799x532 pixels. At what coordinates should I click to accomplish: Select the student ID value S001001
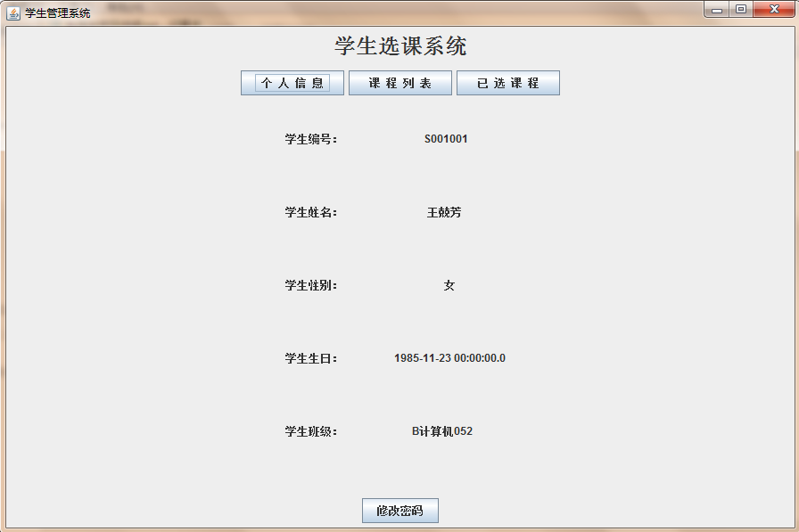click(x=446, y=139)
